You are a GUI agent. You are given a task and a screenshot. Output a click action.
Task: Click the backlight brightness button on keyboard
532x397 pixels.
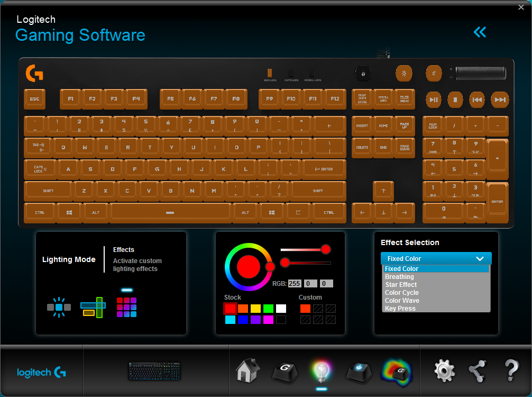(403, 74)
